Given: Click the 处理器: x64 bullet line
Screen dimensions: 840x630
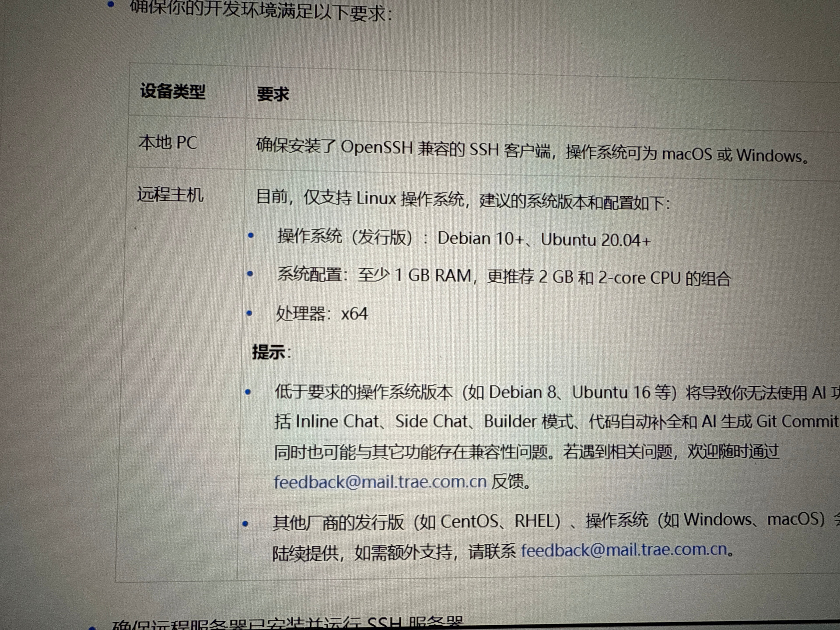Looking at the screenshot, I should [x=322, y=314].
